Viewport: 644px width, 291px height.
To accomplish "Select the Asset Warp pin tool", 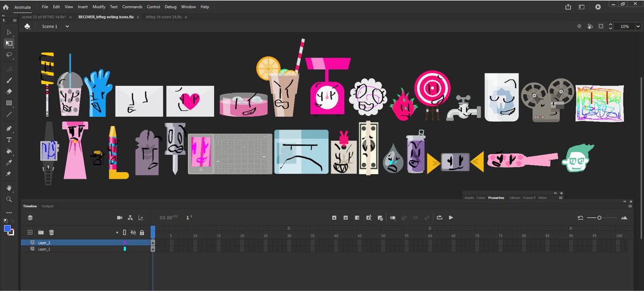I will [x=9, y=174].
